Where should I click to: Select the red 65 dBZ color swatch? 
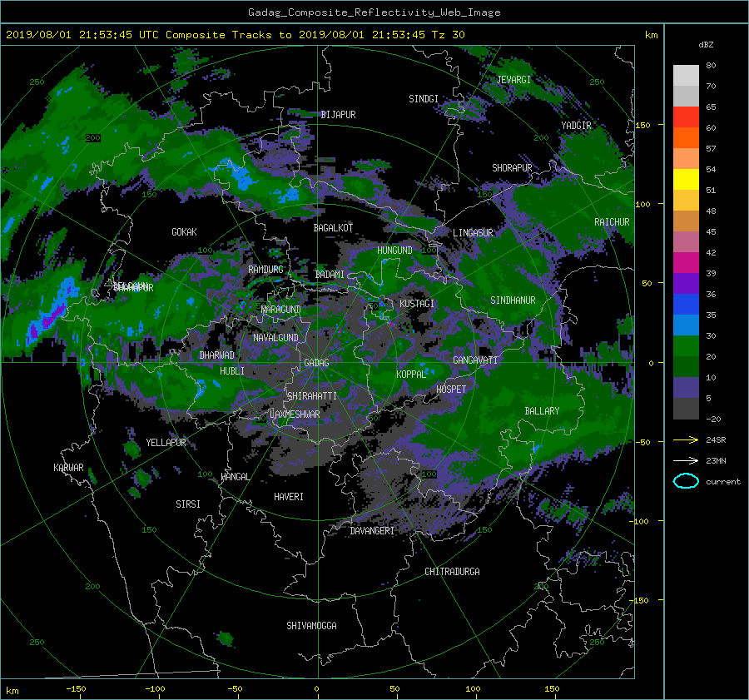tap(686, 117)
